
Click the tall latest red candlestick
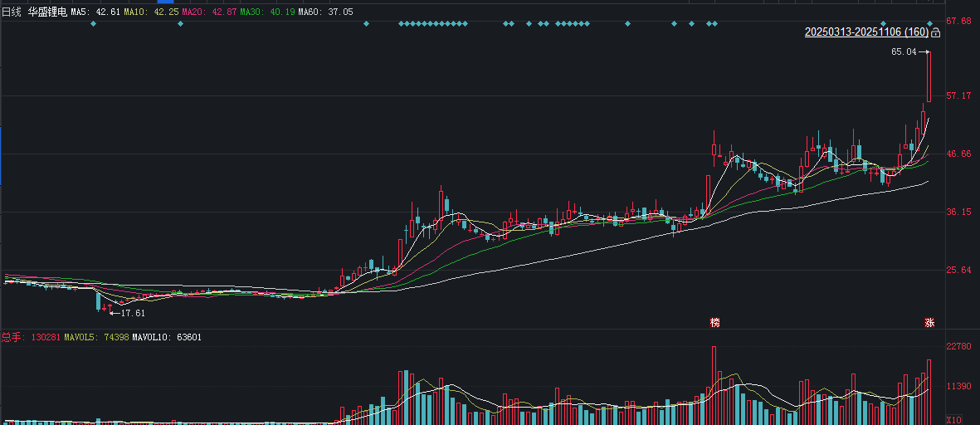(929, 76)
